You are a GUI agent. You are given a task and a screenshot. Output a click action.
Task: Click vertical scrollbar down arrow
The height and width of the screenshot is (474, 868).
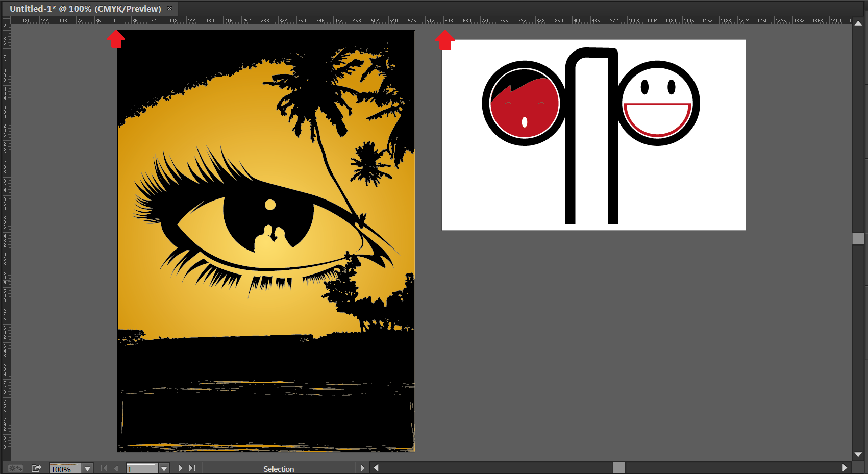click(x=858, y=454)
